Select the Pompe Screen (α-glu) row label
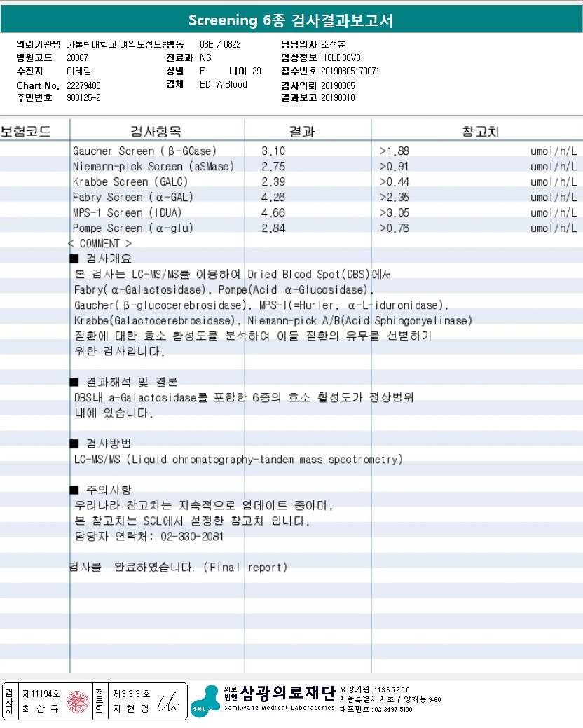583x728 pixels. coord(132,228)
